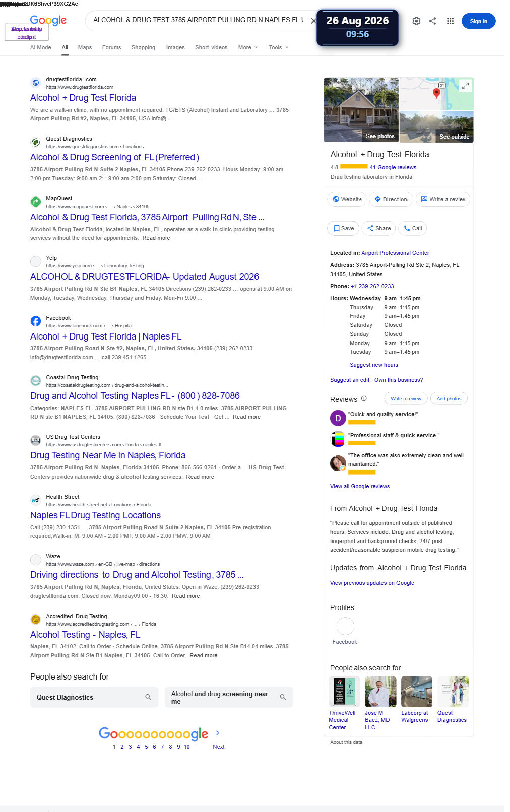This screenshot has height=812, width=510.
Task: Click phone number +1 239-262-0233
Action: click(x=372, y=286)
